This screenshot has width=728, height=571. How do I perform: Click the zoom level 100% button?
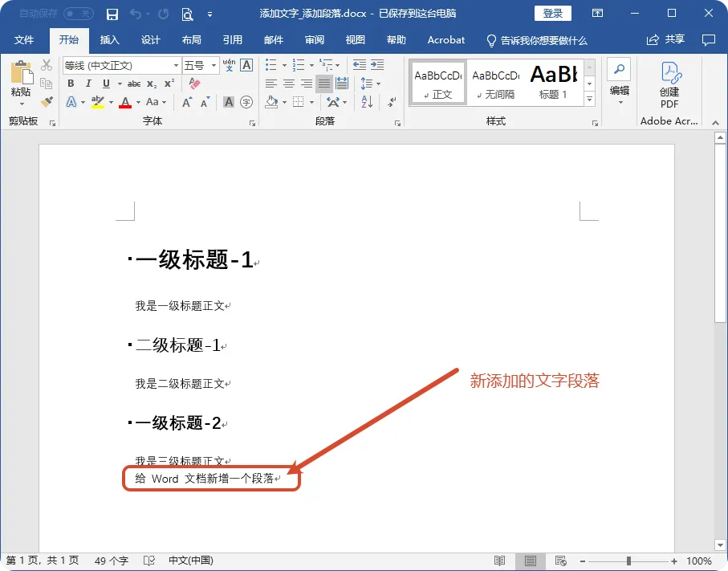699,561
